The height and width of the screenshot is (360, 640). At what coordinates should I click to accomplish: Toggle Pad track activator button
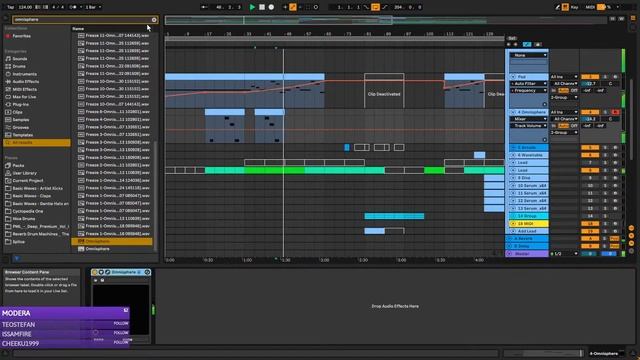(x=590, y=77)
